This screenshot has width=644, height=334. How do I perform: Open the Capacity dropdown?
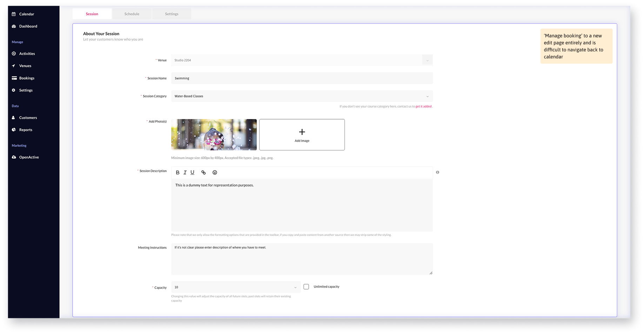[x=296, y=287]
